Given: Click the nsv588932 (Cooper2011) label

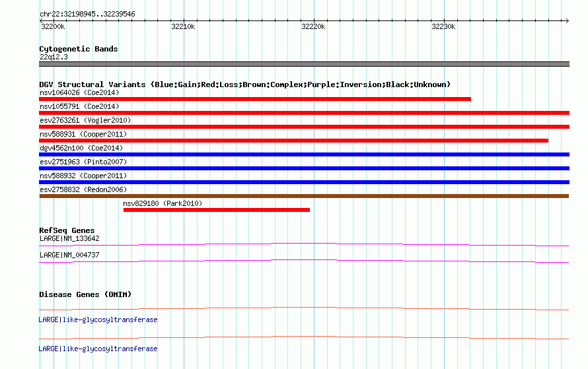Looking at the screenshot, I should click(x=83, y=176).
